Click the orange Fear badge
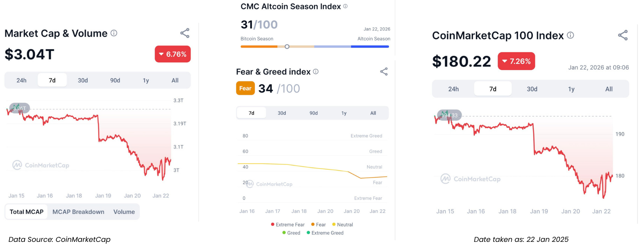Screen dimensions: 644x247 click(245, 89)
